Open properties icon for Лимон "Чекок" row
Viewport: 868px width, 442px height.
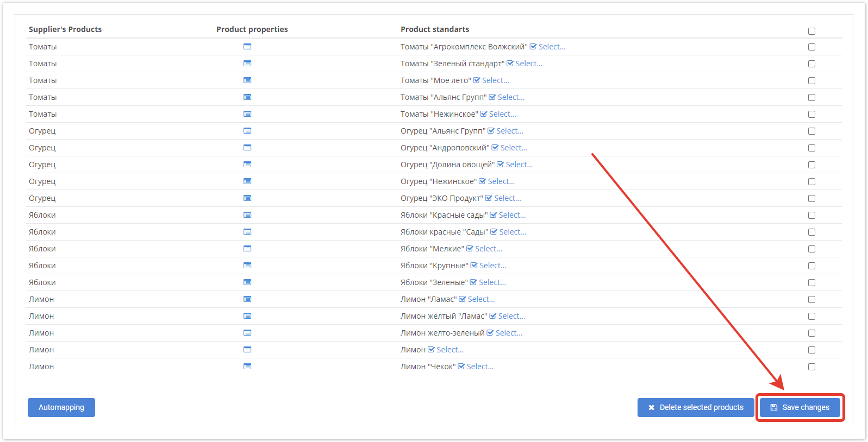point(247,367)
